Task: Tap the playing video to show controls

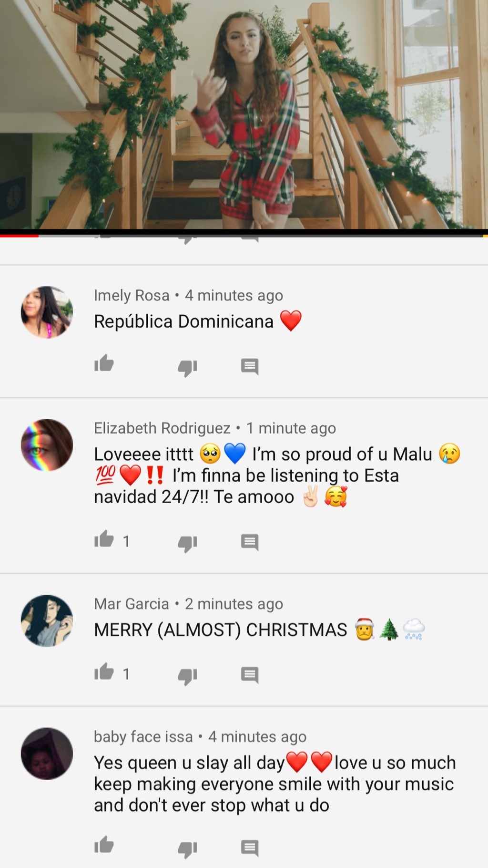Action: coord(244,114)
